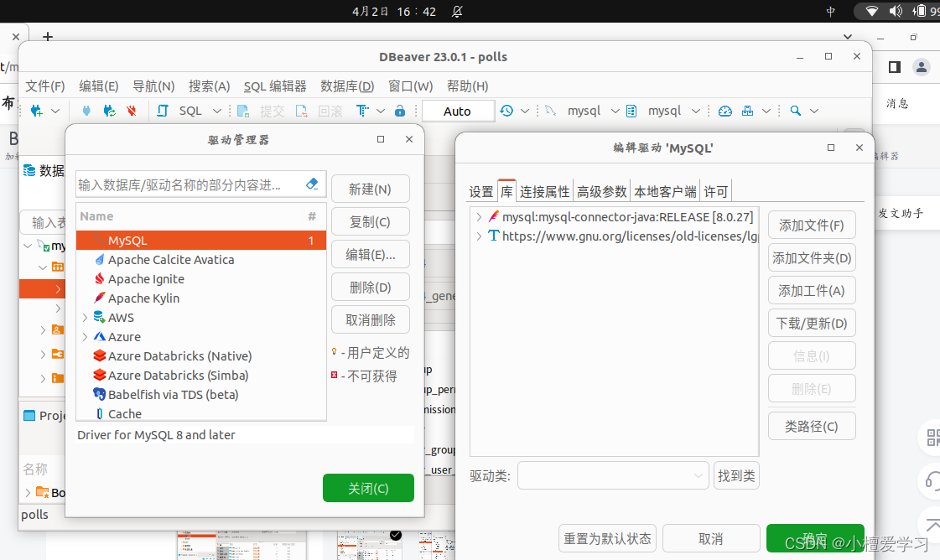Click the 删除(D) button in driver manager
Image resolution: width=940 pixels, height=560 pixels.
(x=370, y=288)
